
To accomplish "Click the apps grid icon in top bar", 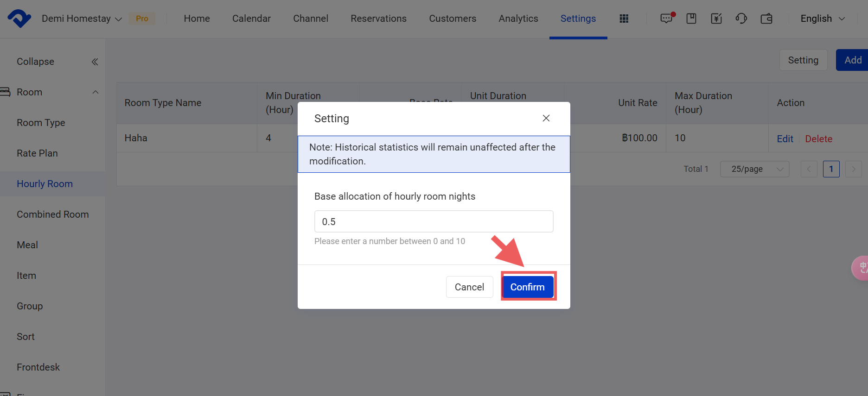I will [624, 19].
